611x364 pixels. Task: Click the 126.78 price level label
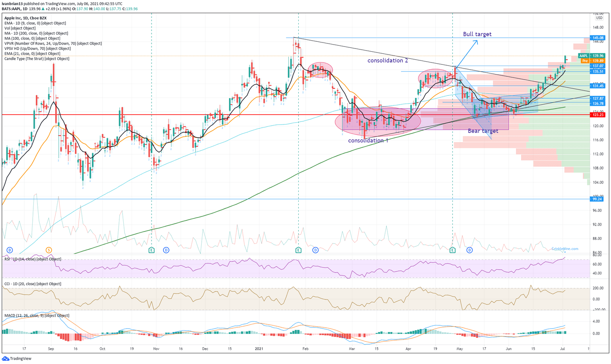pyautogui.click(x=598, y=103)
